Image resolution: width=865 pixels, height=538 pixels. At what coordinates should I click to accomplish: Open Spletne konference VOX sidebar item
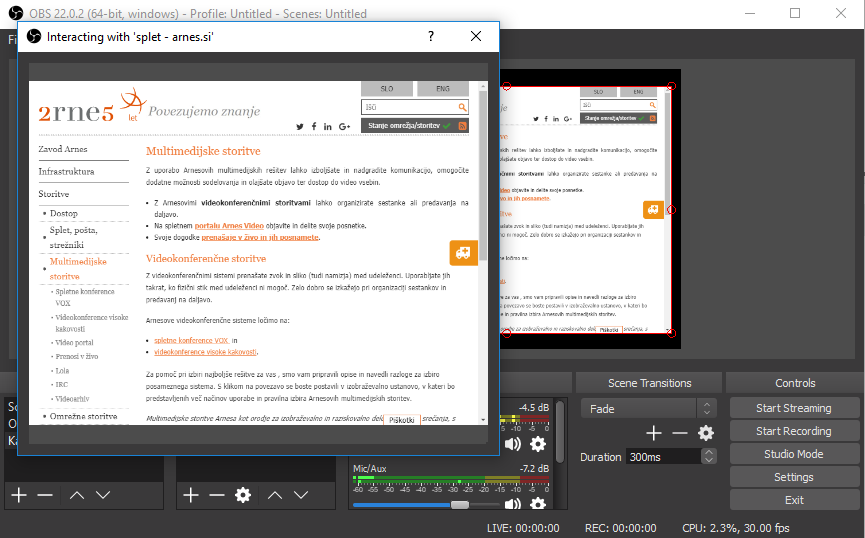tap(85, 297)
